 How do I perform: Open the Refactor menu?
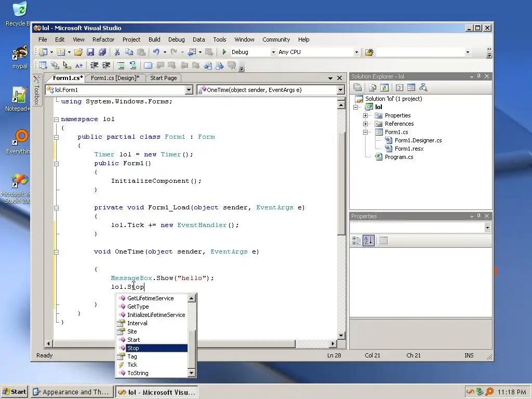(x=103, y=39)
